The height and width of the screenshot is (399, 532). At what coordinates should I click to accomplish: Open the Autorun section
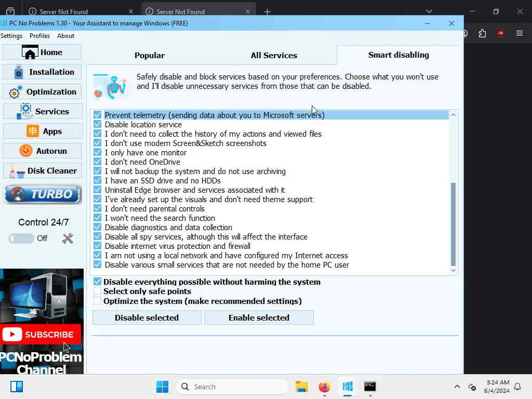pyautogui.click(x=42, y=151)
